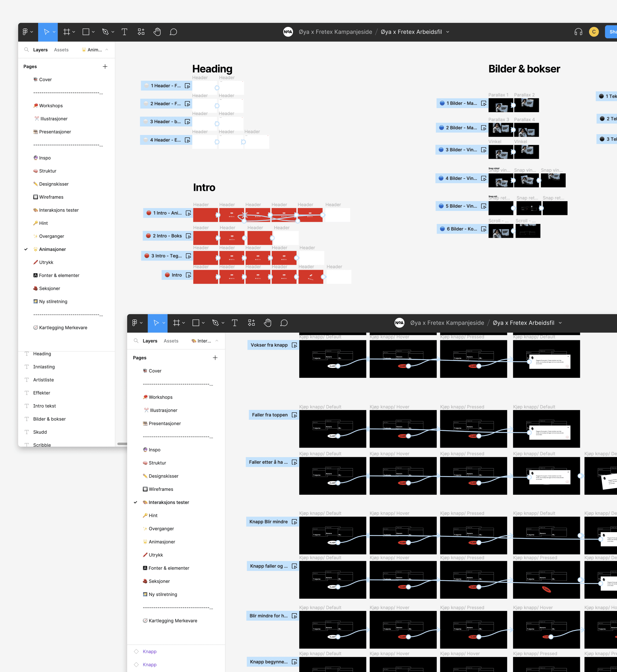
Task: Select Move tool in upper window toolbar
Action: click(46, 32)
